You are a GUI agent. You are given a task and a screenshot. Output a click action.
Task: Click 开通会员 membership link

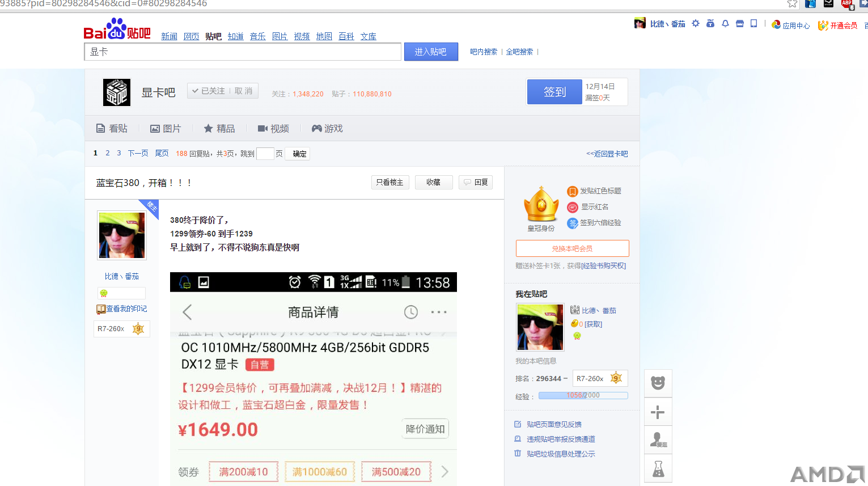pyautogui.click(x=837, y=26)
